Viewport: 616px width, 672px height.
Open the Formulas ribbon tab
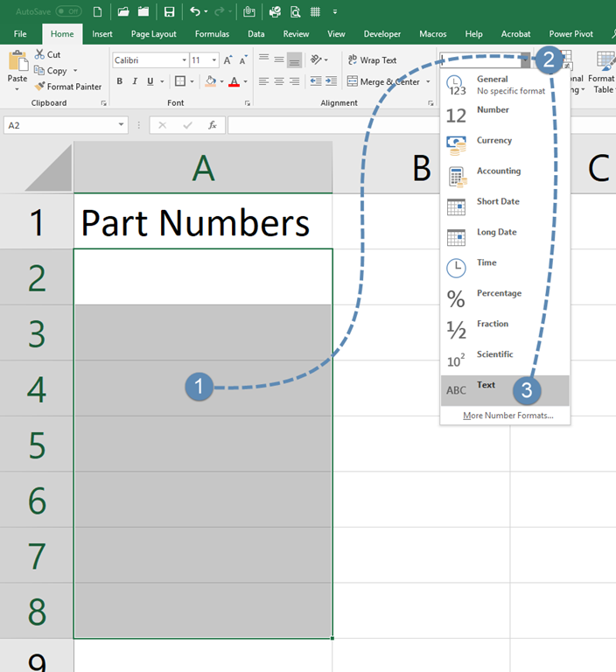pyautogui.click(x=212, y=34)
